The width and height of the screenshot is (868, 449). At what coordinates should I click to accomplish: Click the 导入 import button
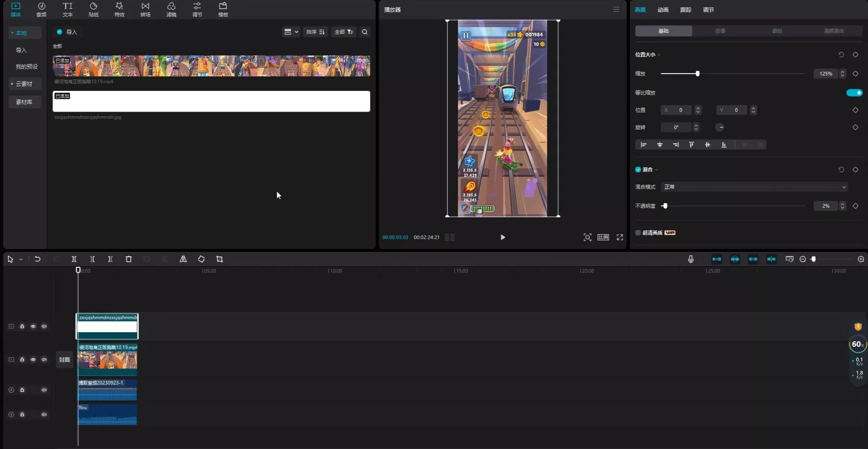click(67, 32)
